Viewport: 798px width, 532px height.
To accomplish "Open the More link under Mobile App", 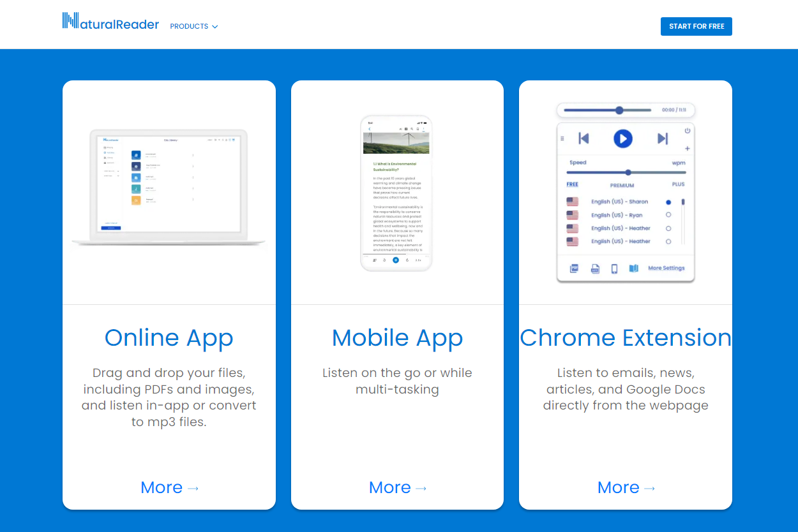I will (x=397, y=487).
